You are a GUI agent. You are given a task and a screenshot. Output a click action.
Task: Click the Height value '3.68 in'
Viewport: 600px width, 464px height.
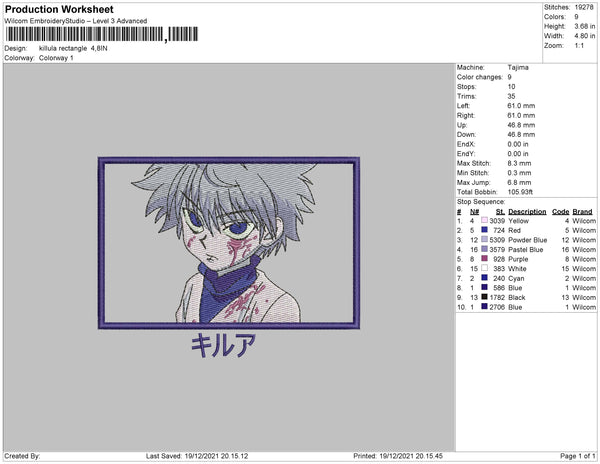point(585,26)
